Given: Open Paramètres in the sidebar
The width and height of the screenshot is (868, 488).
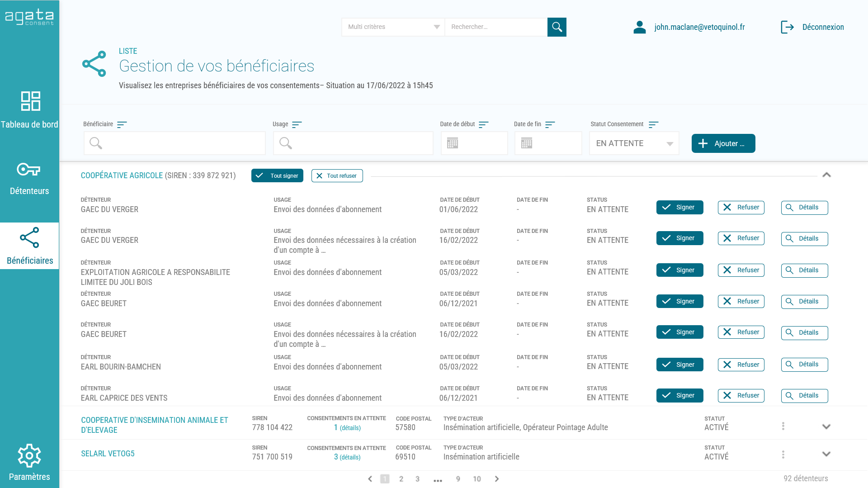Looking at the screenshot, I should pyautogui.click(x=29, y=462).
